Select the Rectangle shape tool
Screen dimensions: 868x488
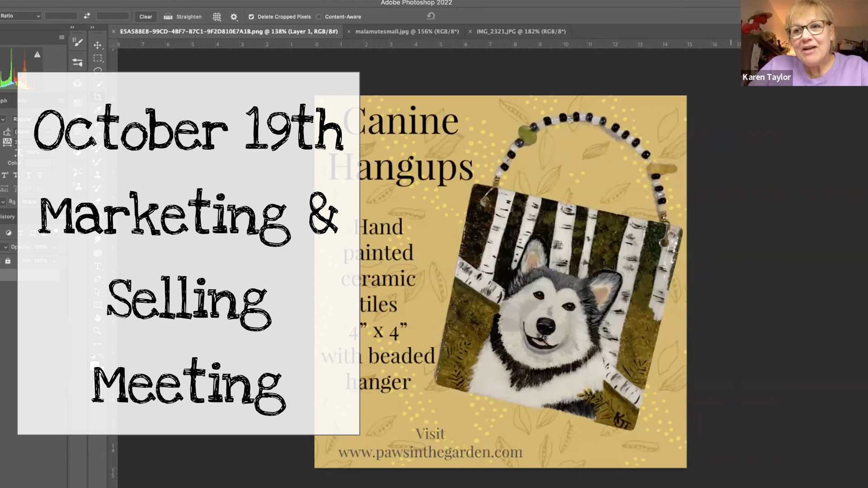tap(97, 305)
